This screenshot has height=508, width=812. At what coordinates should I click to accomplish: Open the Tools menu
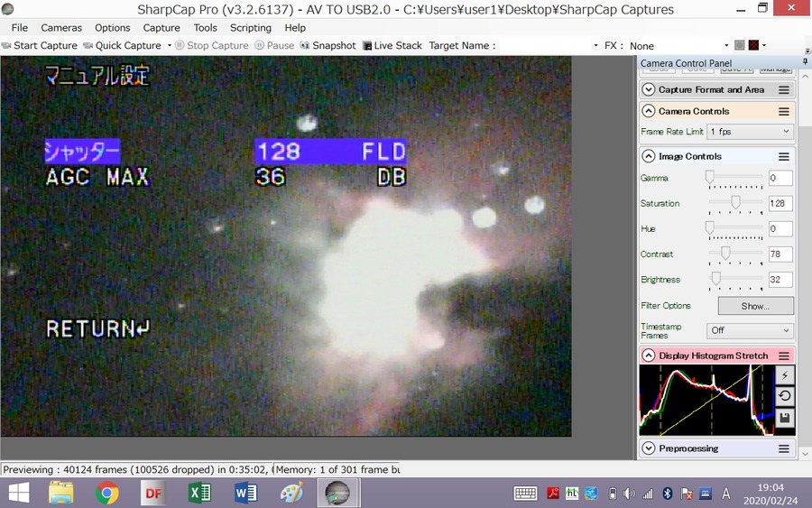205,27
